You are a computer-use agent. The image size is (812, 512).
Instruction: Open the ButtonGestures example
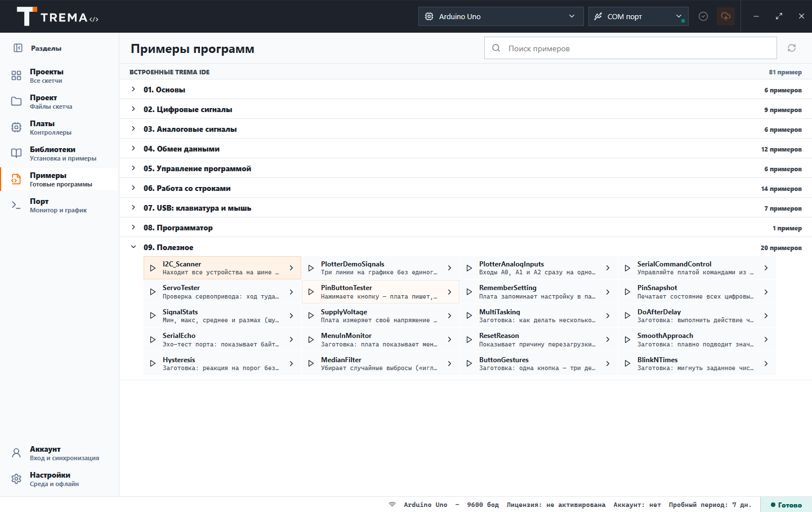(539, 364)
